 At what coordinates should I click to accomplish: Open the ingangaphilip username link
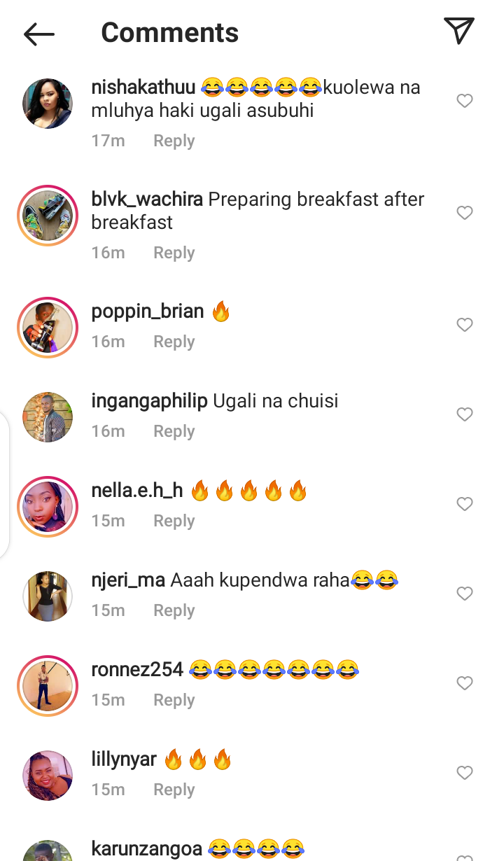[150, 401]
